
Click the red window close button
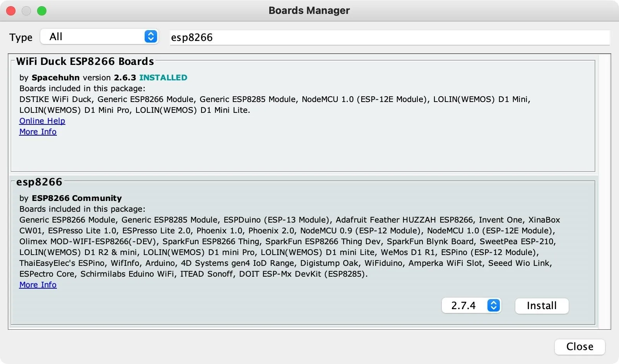coord(11,11)
